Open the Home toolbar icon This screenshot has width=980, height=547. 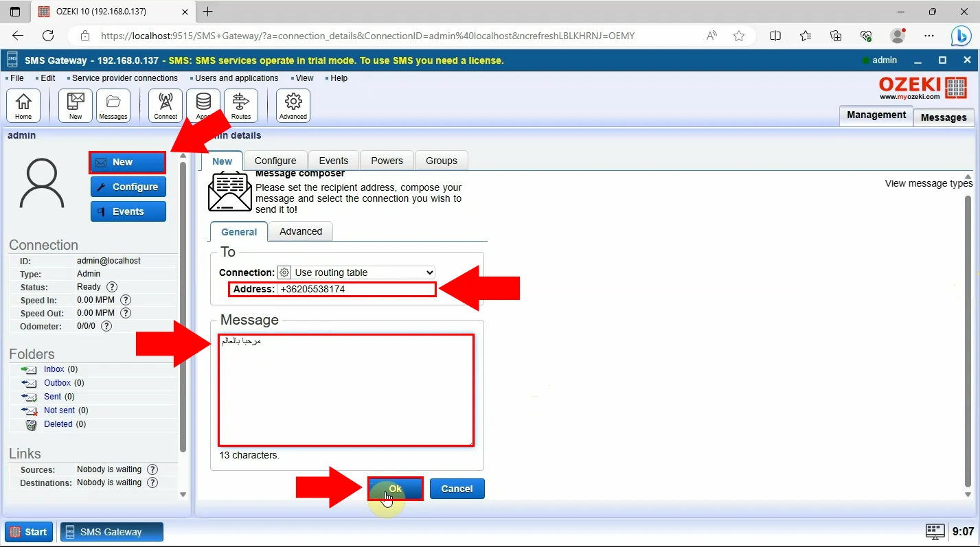pos(23,106)
